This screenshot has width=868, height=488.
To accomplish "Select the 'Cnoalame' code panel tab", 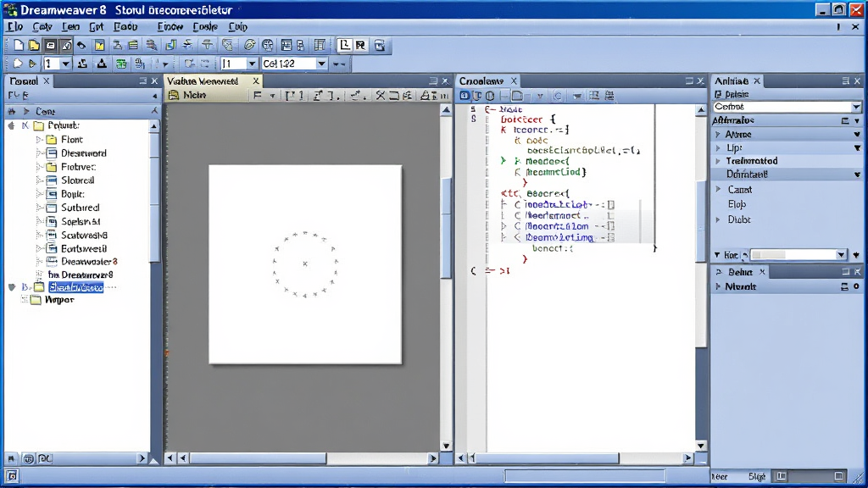I will point(481,80).
